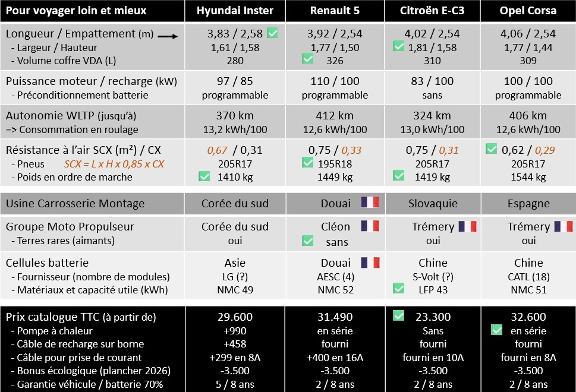Click the orange SCX formula text
Image resolution: width=576 pixels, height=392 pixels.
tap(114, 164)
